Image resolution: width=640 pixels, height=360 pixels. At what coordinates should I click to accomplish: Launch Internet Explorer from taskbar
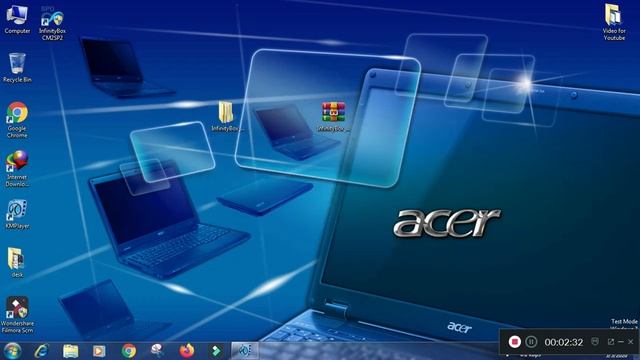(x=41, y=351)
